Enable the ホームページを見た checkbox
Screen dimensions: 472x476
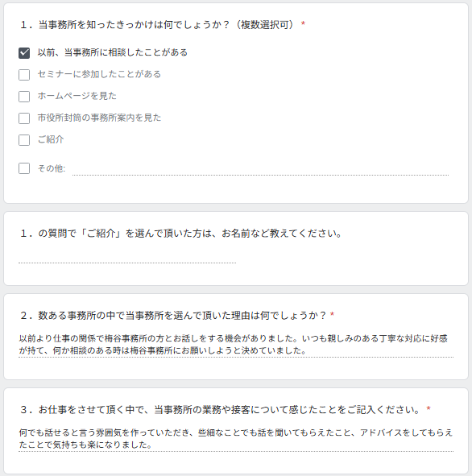tap(24, 97)
